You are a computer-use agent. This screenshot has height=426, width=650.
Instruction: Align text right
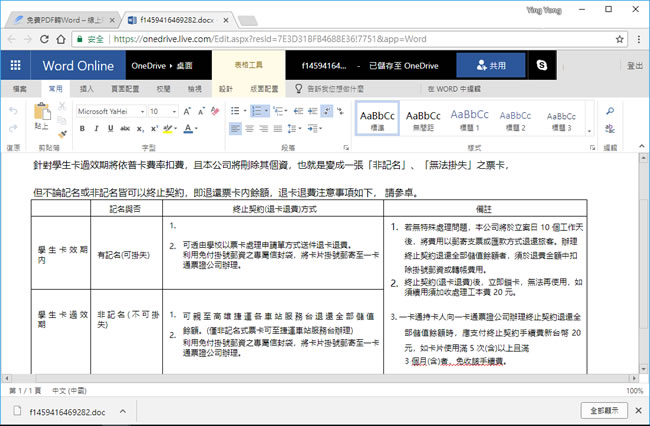click(264, 129)
